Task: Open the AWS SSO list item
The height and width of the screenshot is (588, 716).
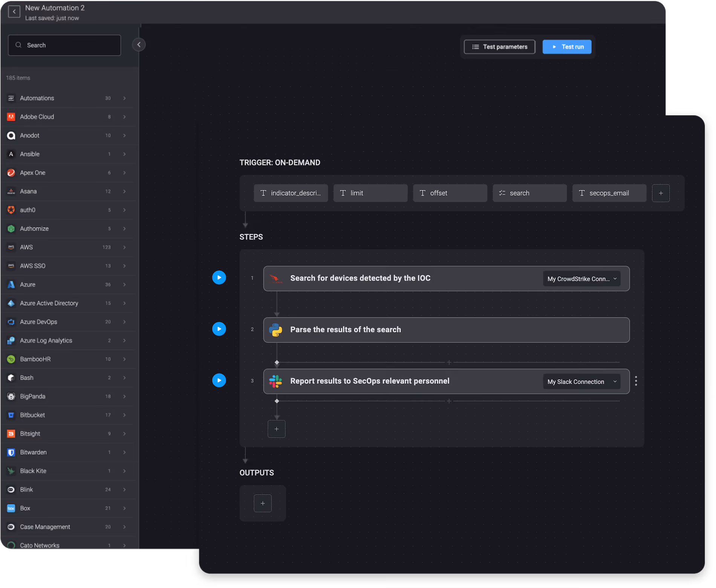Action: pyautogui.click(x=68, y=266)
